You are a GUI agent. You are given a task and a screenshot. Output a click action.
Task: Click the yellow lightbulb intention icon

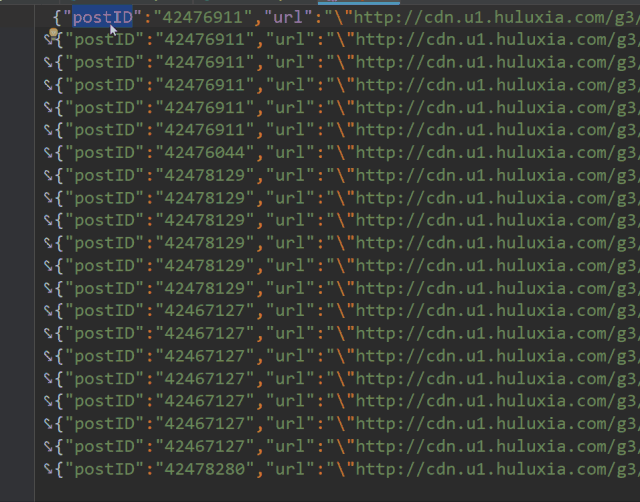coord(53,33)
